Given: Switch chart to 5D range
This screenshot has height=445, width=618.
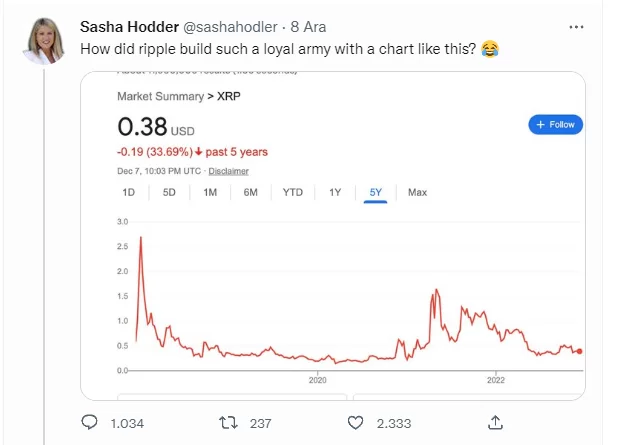Looking at the screenshot, I should coord(169,192).
